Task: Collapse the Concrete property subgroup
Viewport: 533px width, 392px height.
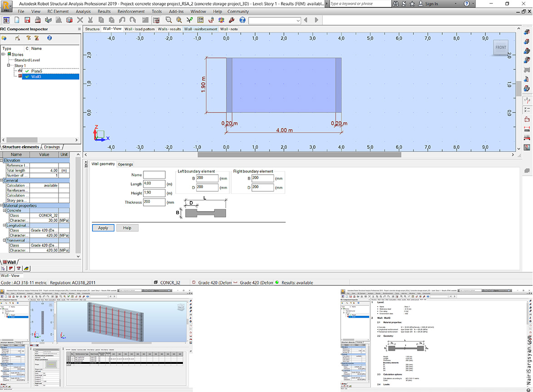Action: (5, 210)
